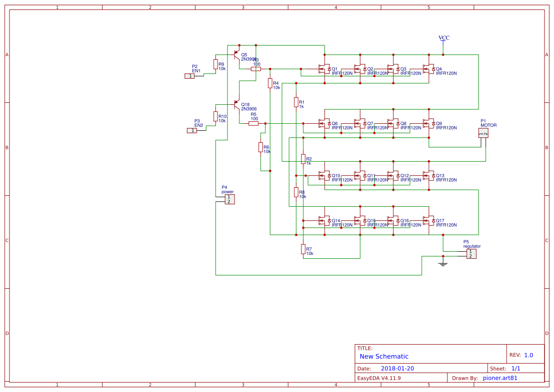Select resistor R3 100 symbol
The width and height of the screenshot is (554, 392).
click(256, 68)
